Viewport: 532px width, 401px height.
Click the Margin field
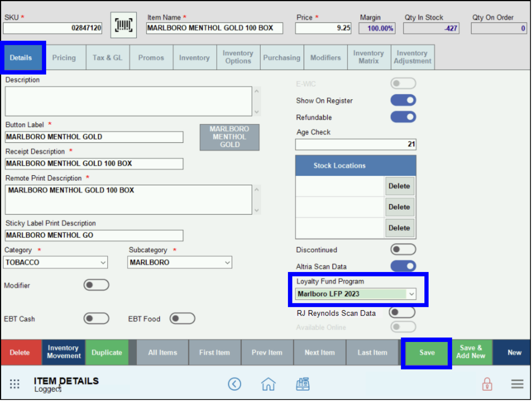point(377,28)
